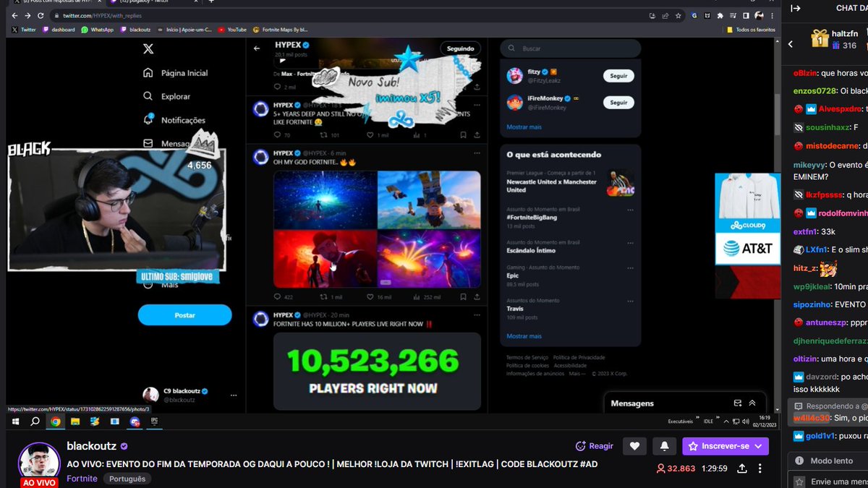Screen dimensions: 868x488
Task: Reload the page in the browser
Action: [41, 15]
